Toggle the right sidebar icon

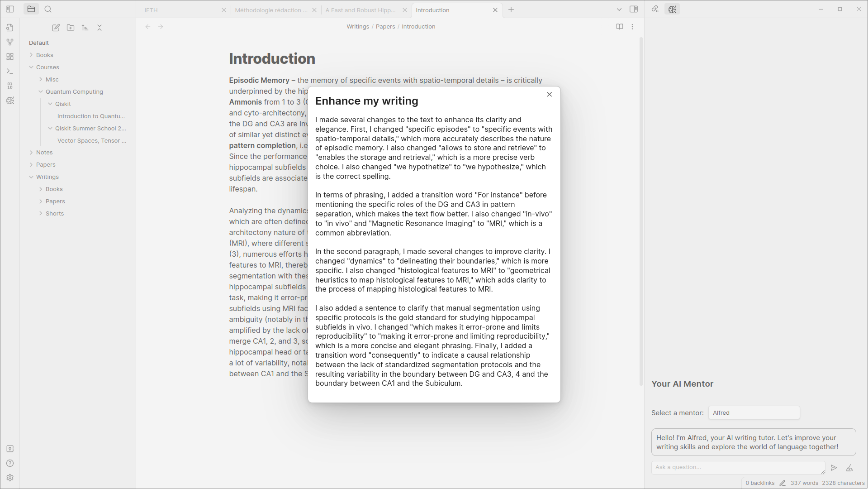(634, 9)
